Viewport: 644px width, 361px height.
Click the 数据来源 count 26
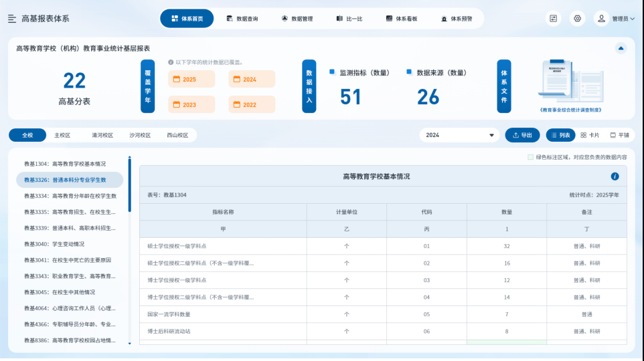[428, 97]
